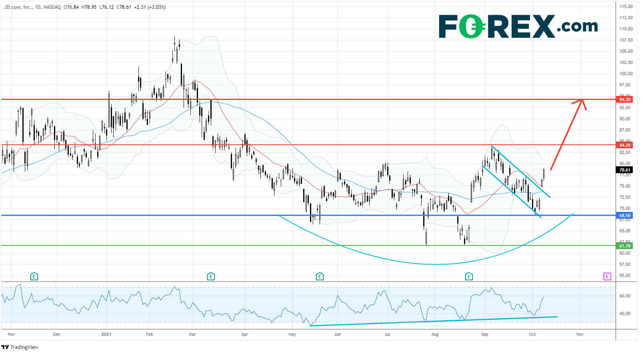Click the purple upcoming earnings marker
644x355 pixels.
[x=607, y=276]
